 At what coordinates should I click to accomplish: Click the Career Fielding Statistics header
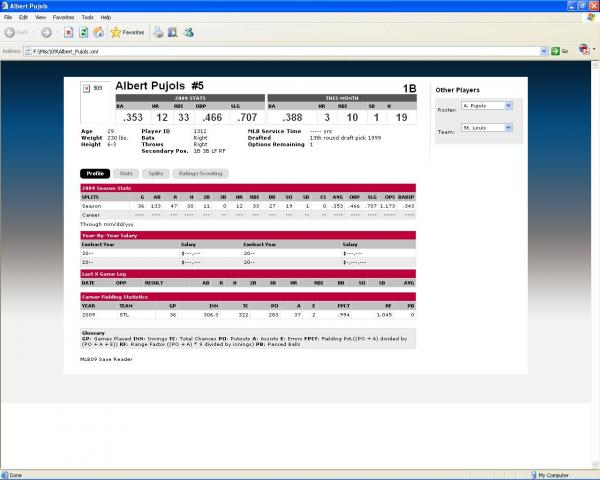[x=248, y=297]
